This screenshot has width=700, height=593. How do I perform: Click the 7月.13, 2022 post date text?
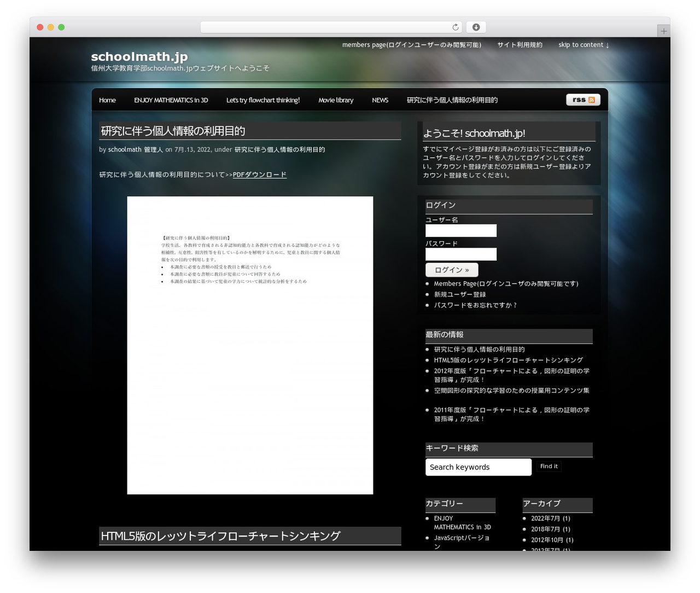click(192, 149)
